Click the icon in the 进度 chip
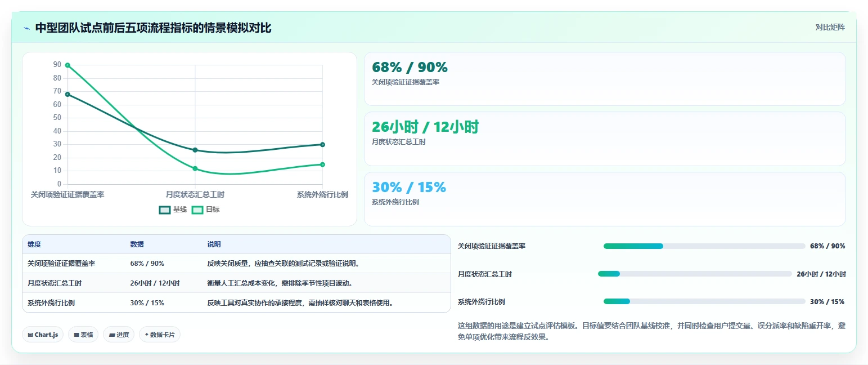The width and height of the screenshot is (868, 365). (x=111, y=335)
